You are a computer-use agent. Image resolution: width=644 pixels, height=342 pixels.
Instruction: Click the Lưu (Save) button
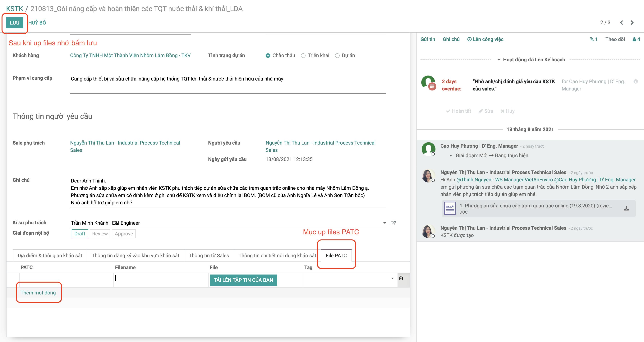[15, 23]
